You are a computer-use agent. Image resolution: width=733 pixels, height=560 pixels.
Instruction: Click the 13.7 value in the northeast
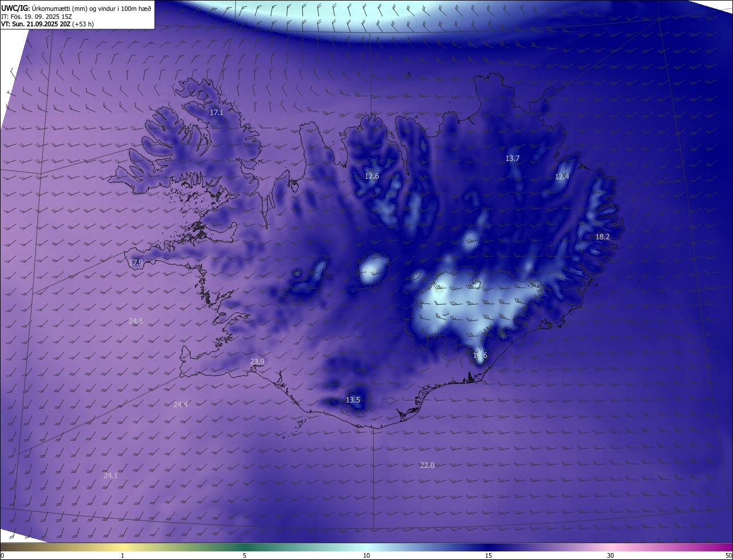point(513,158)
